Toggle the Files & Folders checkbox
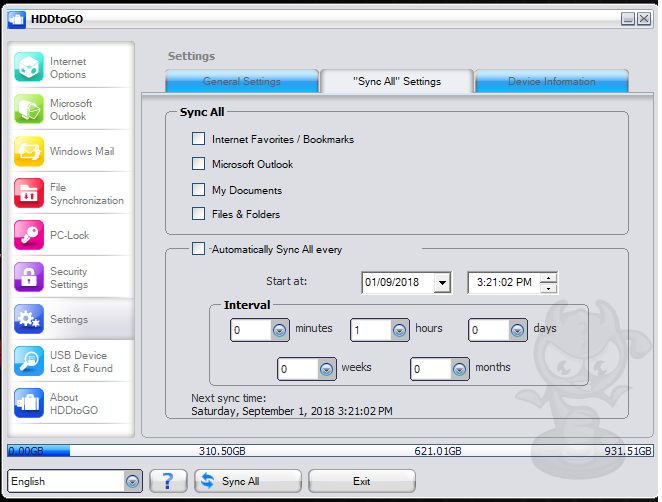 pyautogui.click(x=198, y=213)
